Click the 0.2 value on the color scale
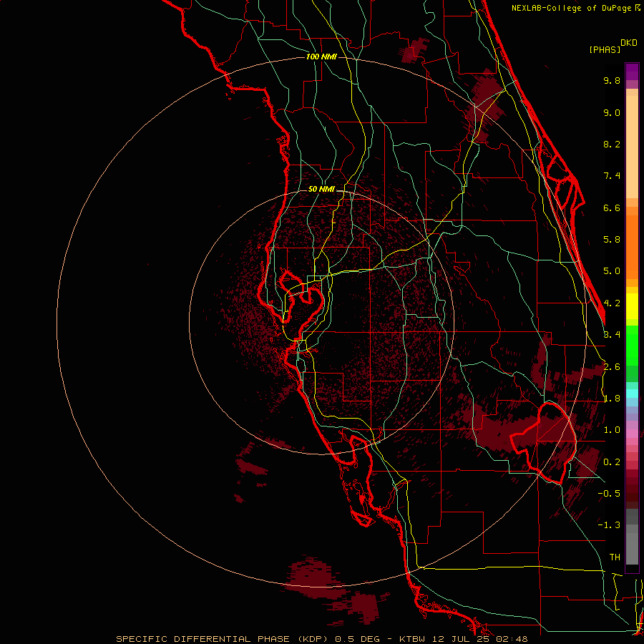644x644 pixels. 612,462
